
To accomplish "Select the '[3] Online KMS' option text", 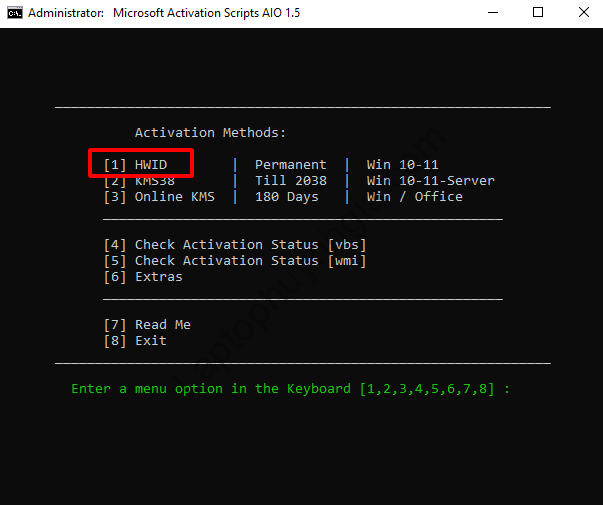I will click(x=159, y=197).
